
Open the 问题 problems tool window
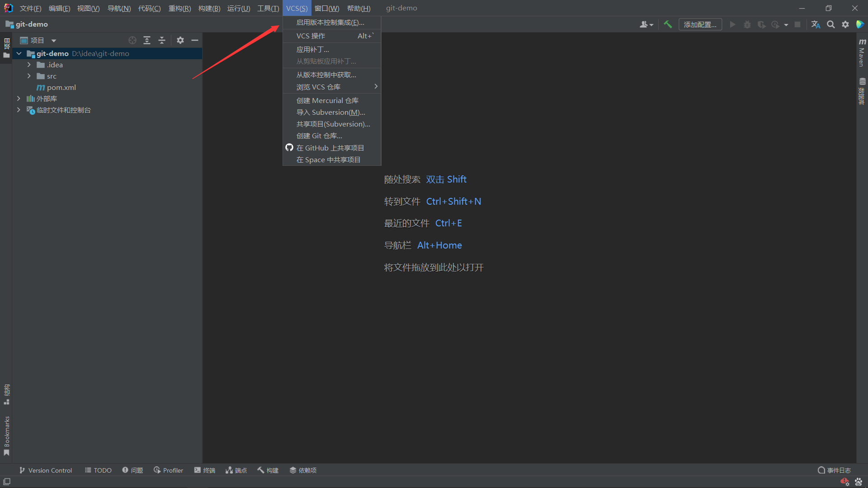132,470
